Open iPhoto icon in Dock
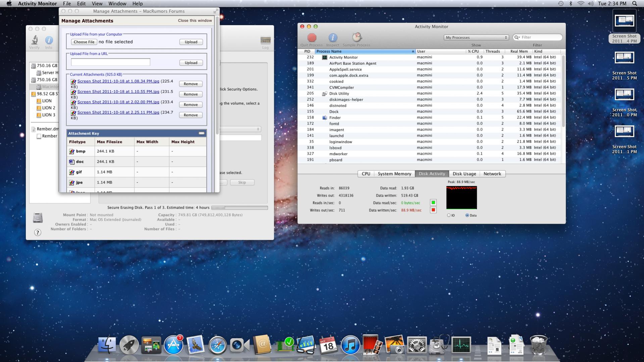 (394, 345)
